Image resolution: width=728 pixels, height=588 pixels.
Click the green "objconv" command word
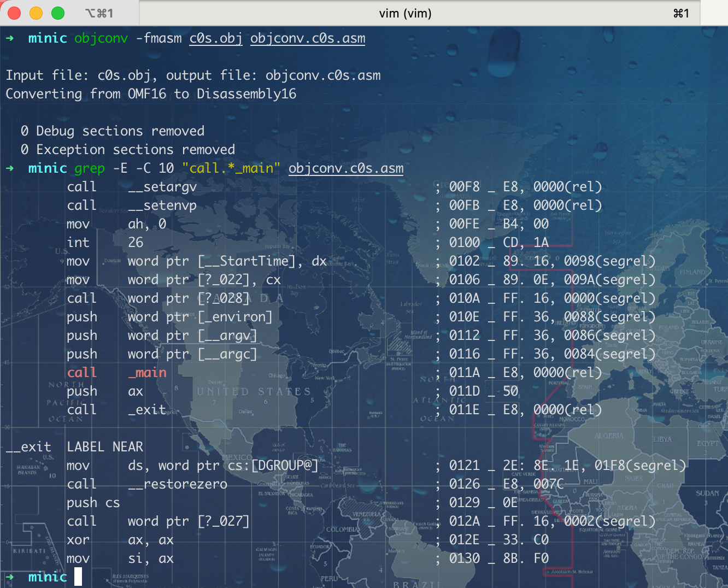point(101,38)
